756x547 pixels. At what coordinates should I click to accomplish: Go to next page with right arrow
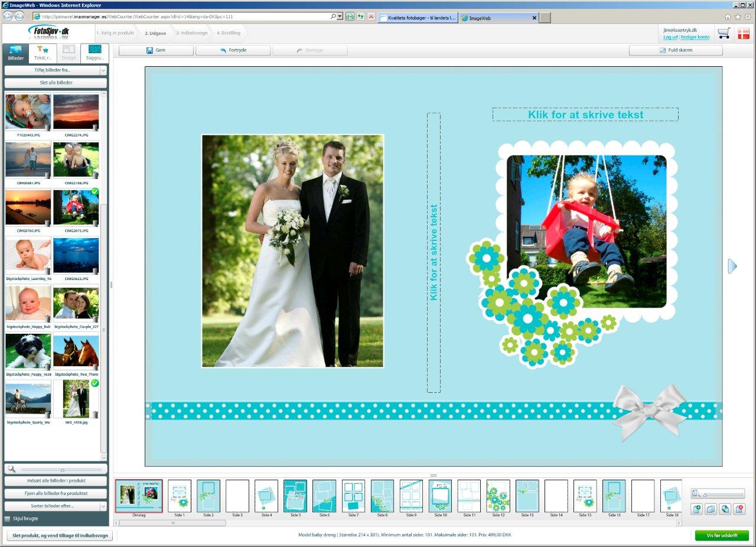coord(732,266)
